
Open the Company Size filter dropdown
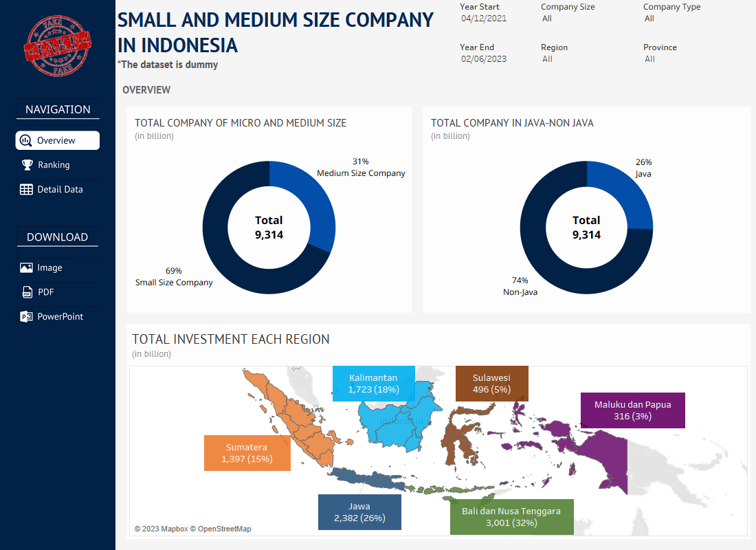pyautogui.click(x=577, y=19)
